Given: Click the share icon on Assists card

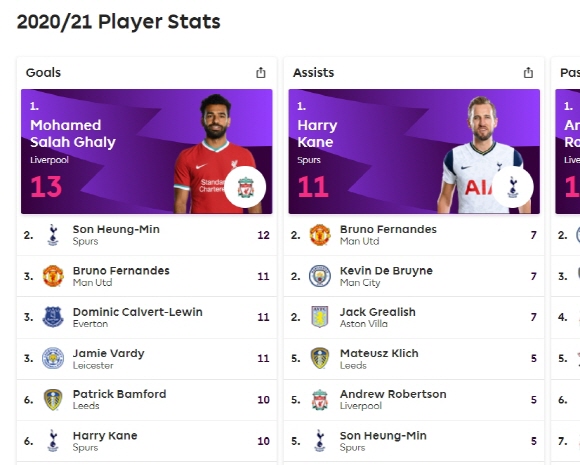Looking at the screenshot, I should [x=528, y=73].
